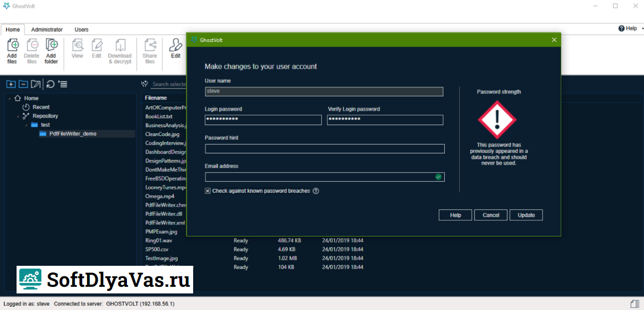Click the 486.74 KB size cell

pyautogui.click(x=290, y=240)
